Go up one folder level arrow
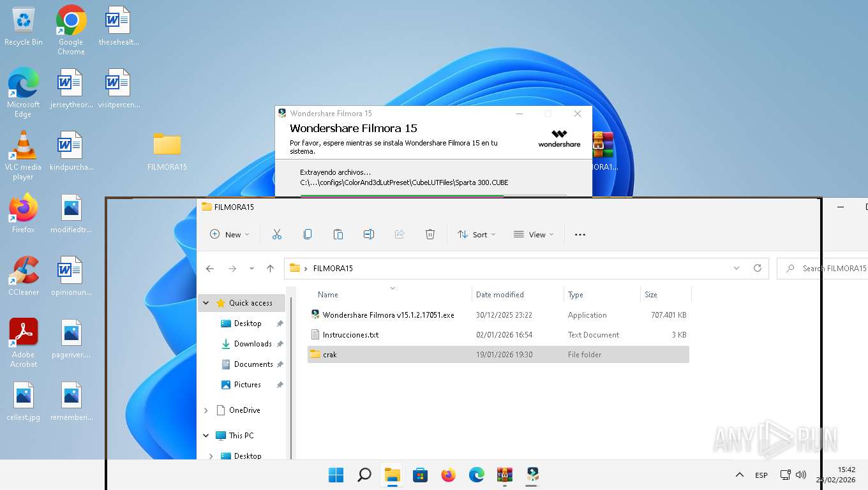The width and height of the screenshot is (868, 490). (271, 269)
